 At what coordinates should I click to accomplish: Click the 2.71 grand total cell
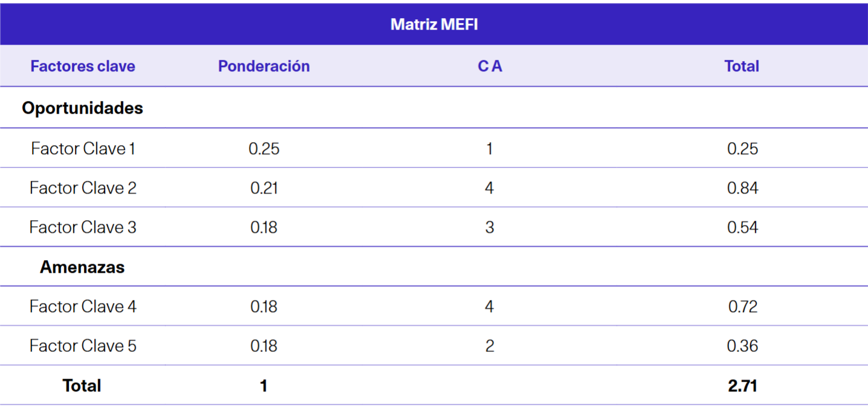pos(742,386)
